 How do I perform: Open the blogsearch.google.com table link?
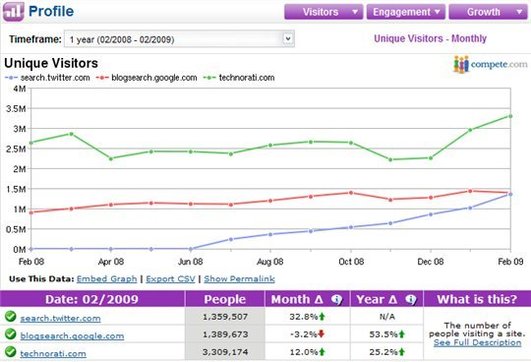tap(72, 336)
